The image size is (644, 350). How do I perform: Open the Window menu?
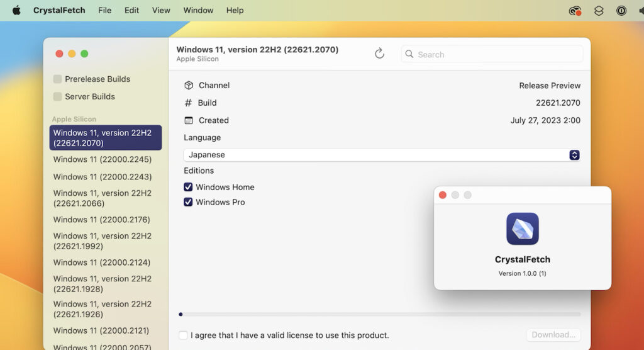[x=198, y=10]
